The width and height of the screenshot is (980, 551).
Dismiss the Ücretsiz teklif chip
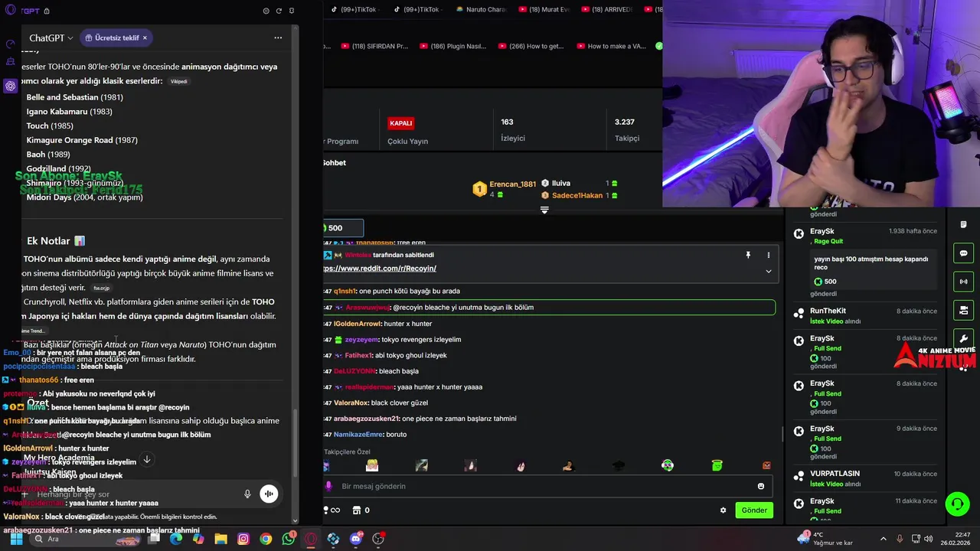coord(145,37)
